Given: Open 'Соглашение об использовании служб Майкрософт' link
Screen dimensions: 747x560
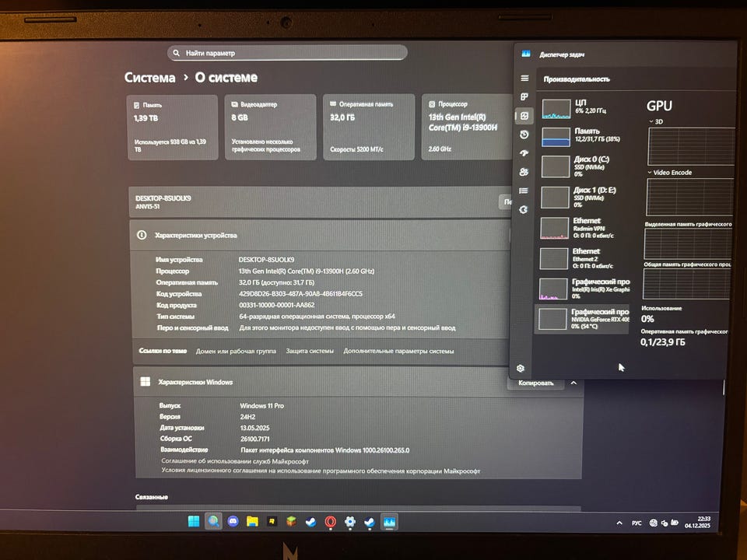Looking at the screenshot, I should pyautogui.click(x=235, y=461).
